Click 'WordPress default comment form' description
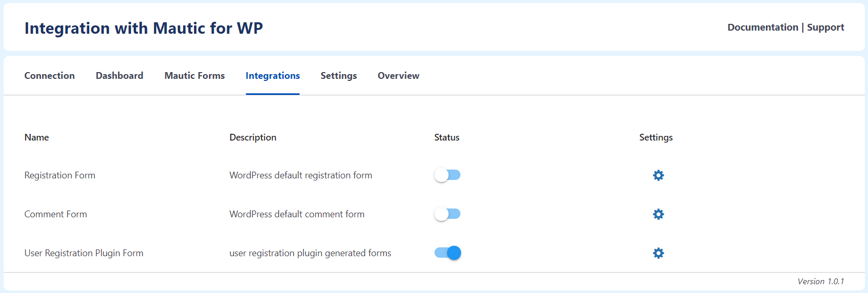This screenshot has height=293, width=868. pos(297,214)
